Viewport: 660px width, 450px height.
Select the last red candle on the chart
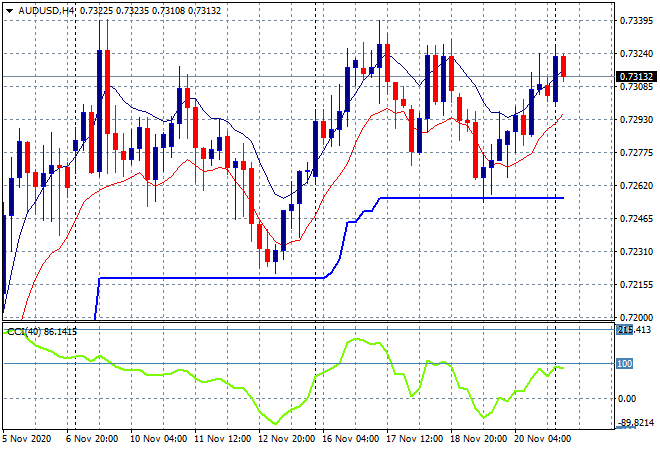pyautogui.click(x=564, y=66)
